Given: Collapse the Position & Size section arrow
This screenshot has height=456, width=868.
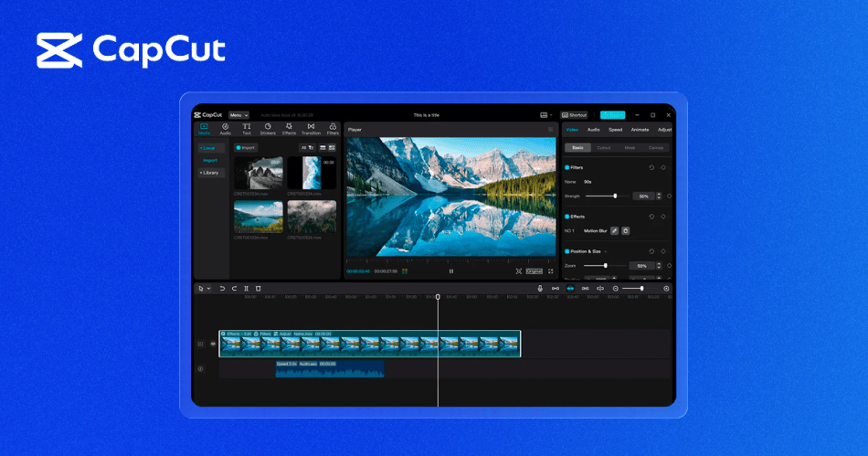Looking at the screenshot, I should (606, 251).
